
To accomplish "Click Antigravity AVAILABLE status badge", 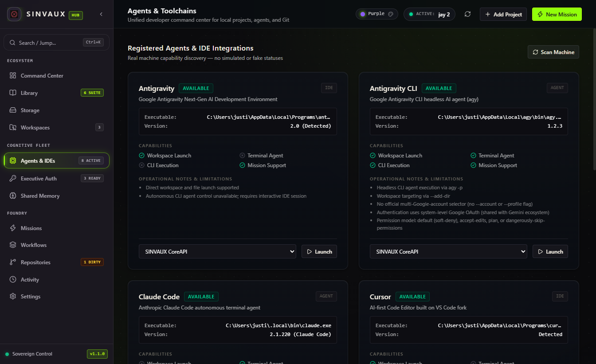I will 196,88.
